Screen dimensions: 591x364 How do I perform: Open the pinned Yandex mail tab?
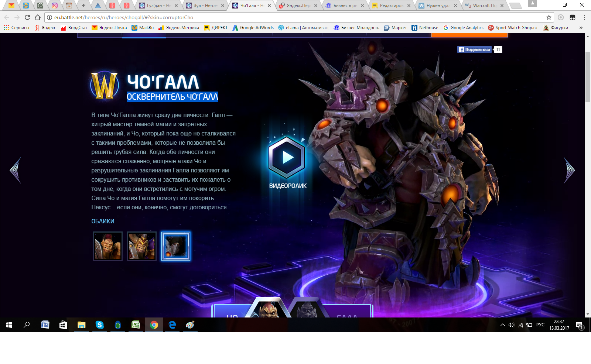click(x=11, y=6)
